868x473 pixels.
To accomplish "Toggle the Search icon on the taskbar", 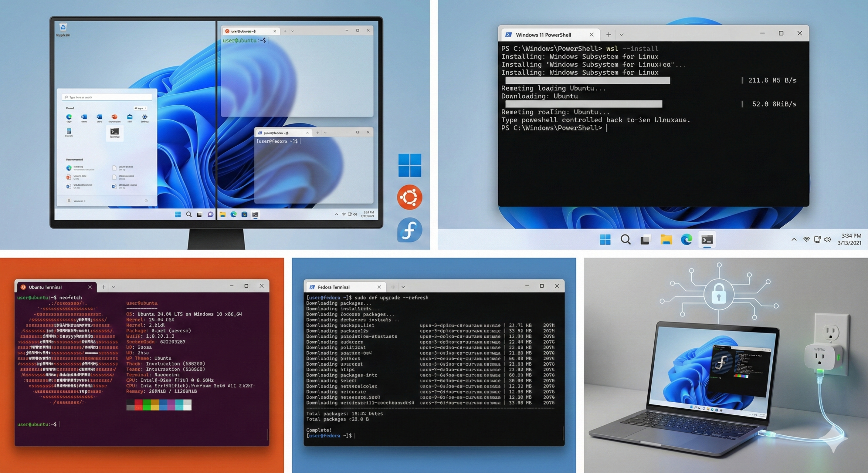I will pos(626,240).
